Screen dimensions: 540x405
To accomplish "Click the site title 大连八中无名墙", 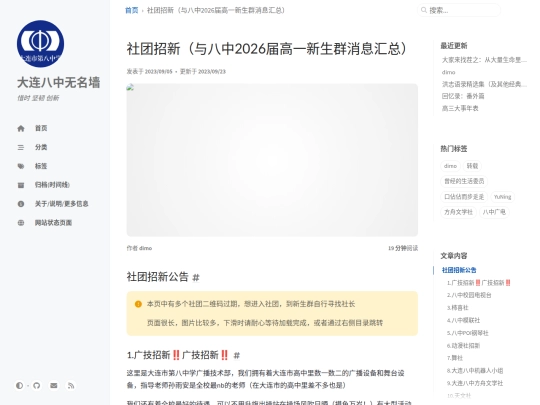I will [x=59, y=83].
